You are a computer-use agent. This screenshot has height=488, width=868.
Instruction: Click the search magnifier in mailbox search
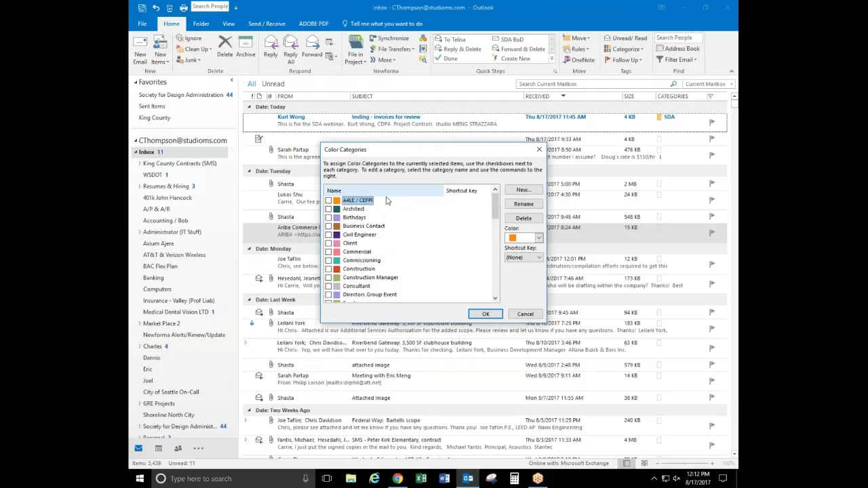click(x=673, y=84)
